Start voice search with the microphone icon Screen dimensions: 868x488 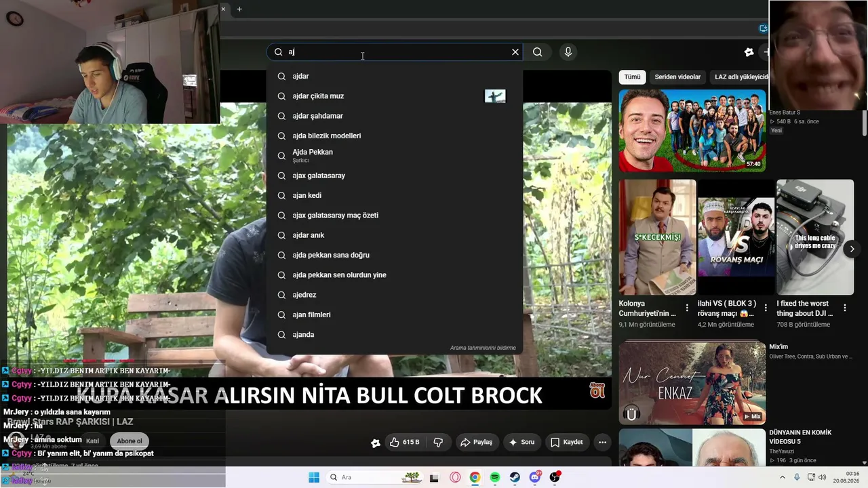pos(568,52)
